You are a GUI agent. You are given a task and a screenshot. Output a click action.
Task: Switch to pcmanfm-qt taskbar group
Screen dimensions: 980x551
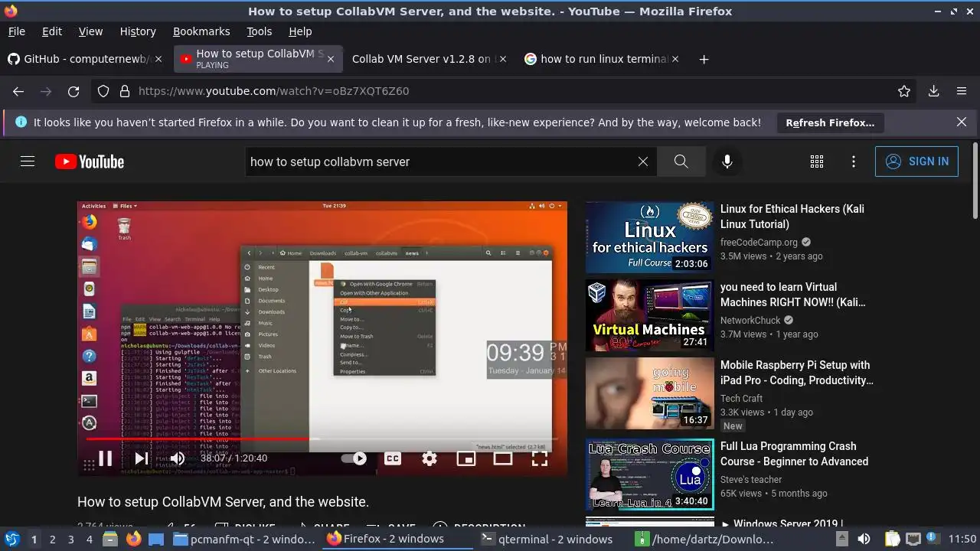245,539
